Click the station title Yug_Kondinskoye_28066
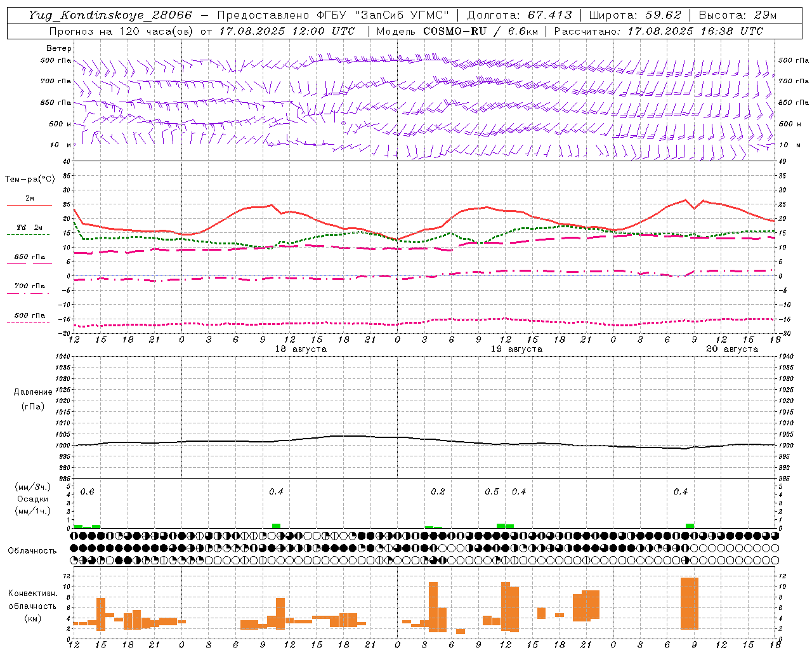The height and width of the screenshot is (650, 812). point(110,15)
